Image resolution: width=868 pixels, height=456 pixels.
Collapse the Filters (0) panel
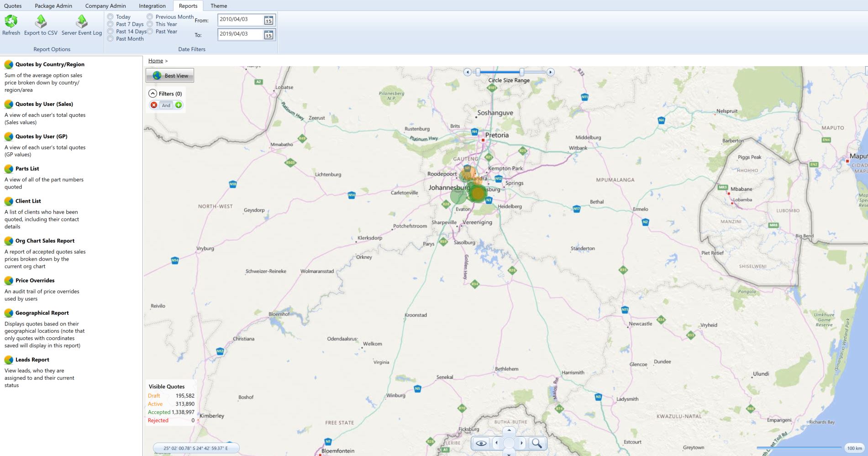(x=153, y=94)
